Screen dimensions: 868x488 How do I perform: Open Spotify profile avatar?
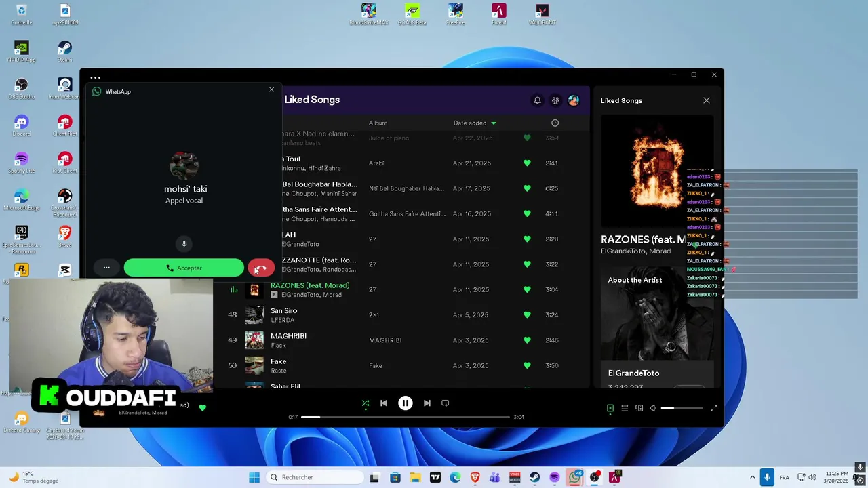coord(574,100)
